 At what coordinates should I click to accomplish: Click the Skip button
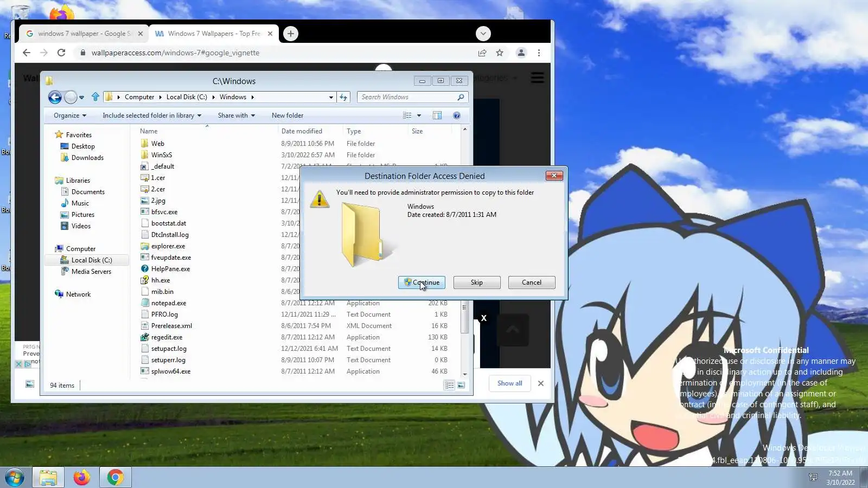point(477,282)
